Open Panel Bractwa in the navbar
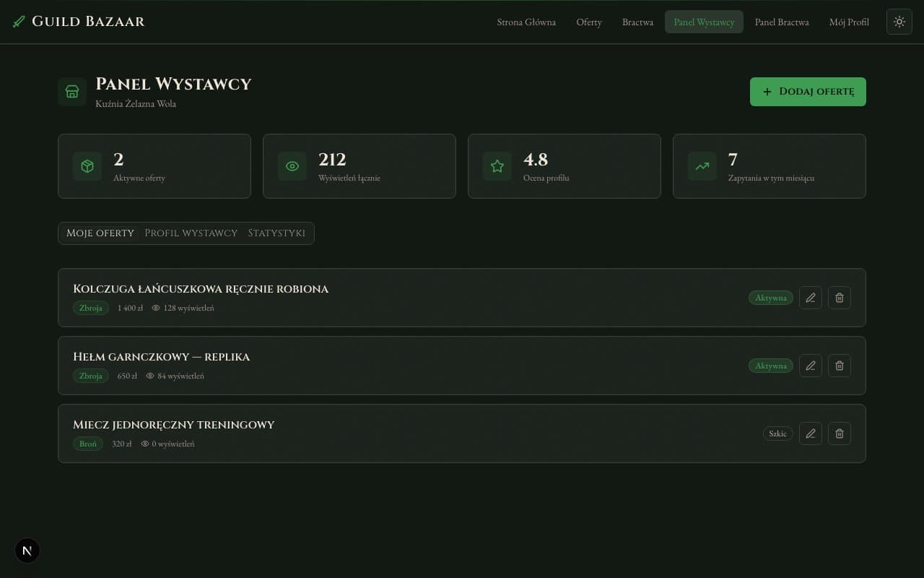The height and width of the screenshot is (578, 924). tap(782, 22)
